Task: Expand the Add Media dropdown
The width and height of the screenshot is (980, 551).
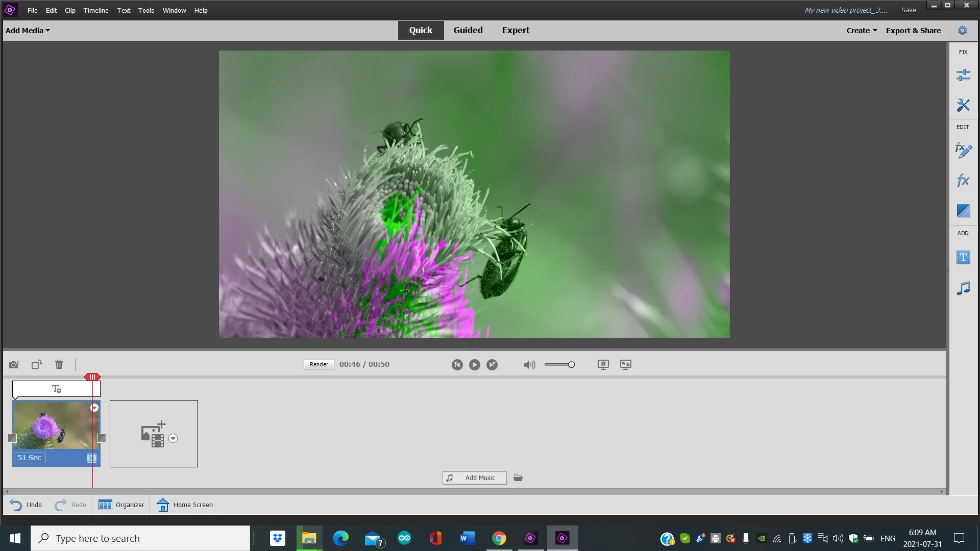Action: tap(28, 31)
